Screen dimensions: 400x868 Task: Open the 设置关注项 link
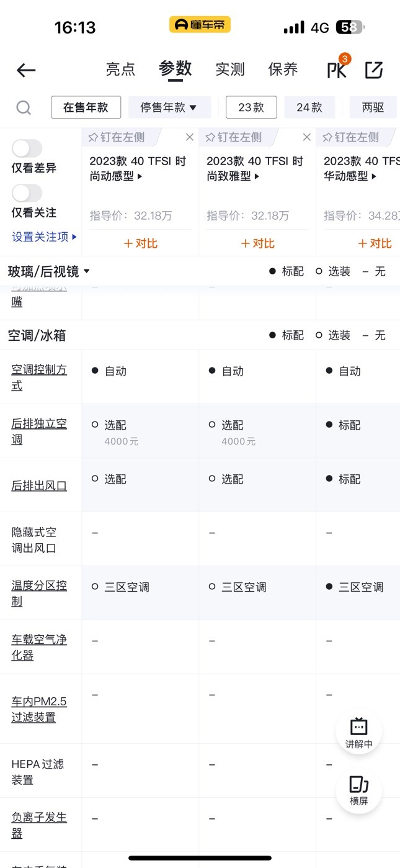45,237
